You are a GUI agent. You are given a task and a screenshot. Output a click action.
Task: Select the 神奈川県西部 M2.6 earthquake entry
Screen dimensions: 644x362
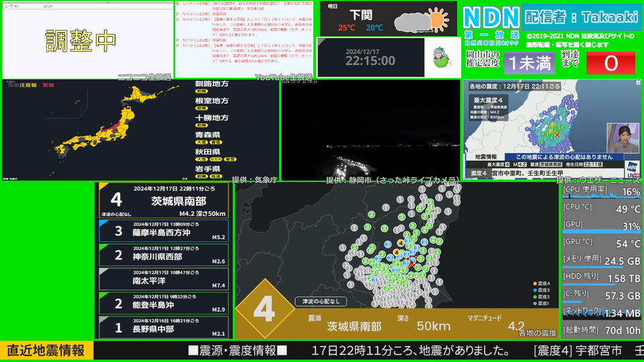[164, 255]
